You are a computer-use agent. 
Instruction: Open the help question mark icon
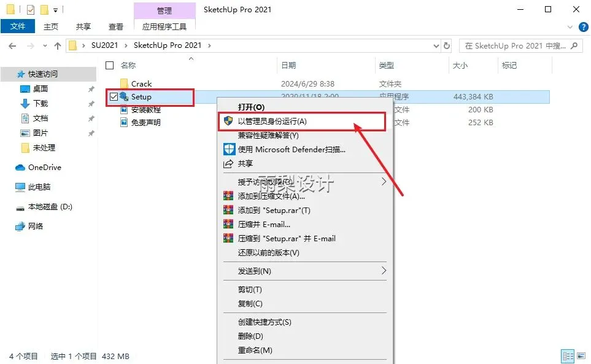point(583,27)
